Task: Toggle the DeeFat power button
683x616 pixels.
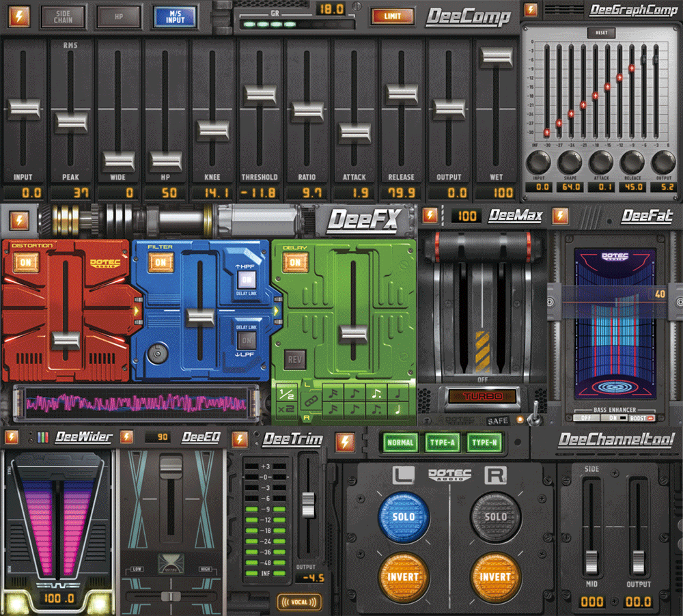Action: [560, 215]
